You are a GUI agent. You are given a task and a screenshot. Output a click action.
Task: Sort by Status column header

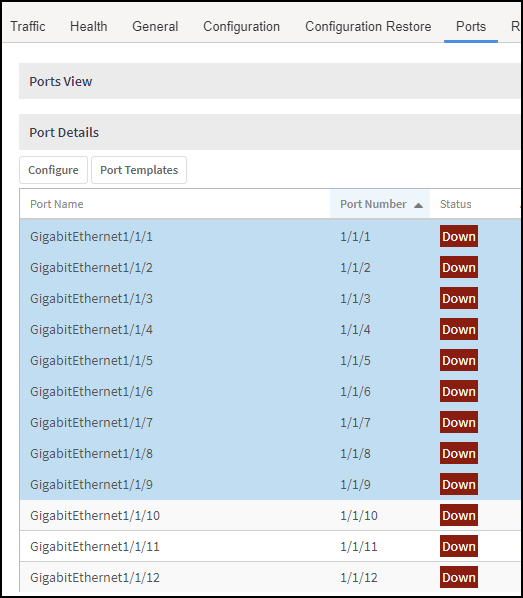tap(455, 204)
